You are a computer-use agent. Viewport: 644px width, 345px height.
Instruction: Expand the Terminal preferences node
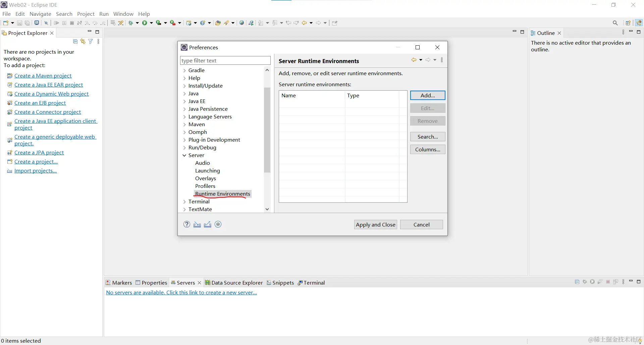click(x=184, y=202)
